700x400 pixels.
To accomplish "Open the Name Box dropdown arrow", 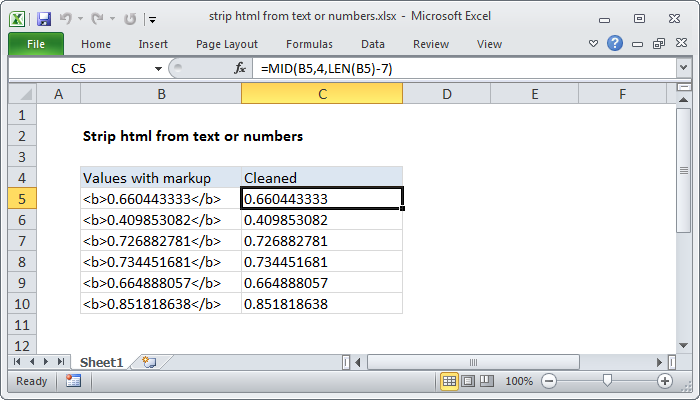I will 158,69.
